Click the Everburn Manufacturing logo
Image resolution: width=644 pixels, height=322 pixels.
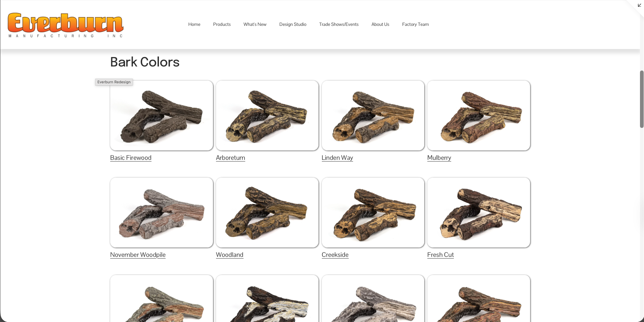(x=66, y=25)
